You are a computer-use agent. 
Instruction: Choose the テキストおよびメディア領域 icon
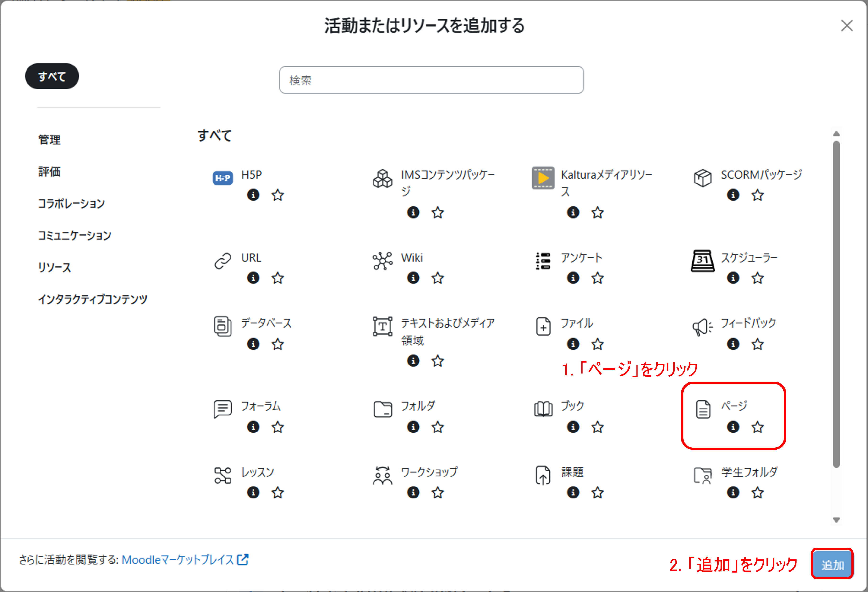coord(382,326)
